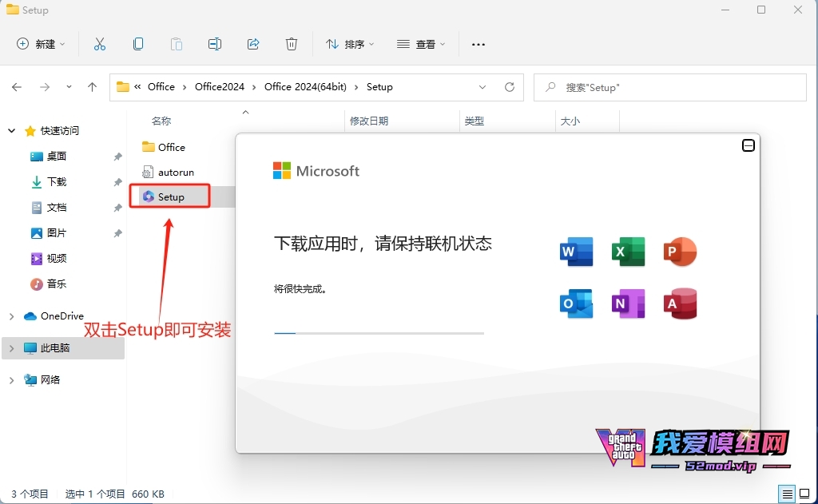Screen dimensions: 818x504
Task: Click the 搜索"Setup" search box
Action: click(670, 87)
